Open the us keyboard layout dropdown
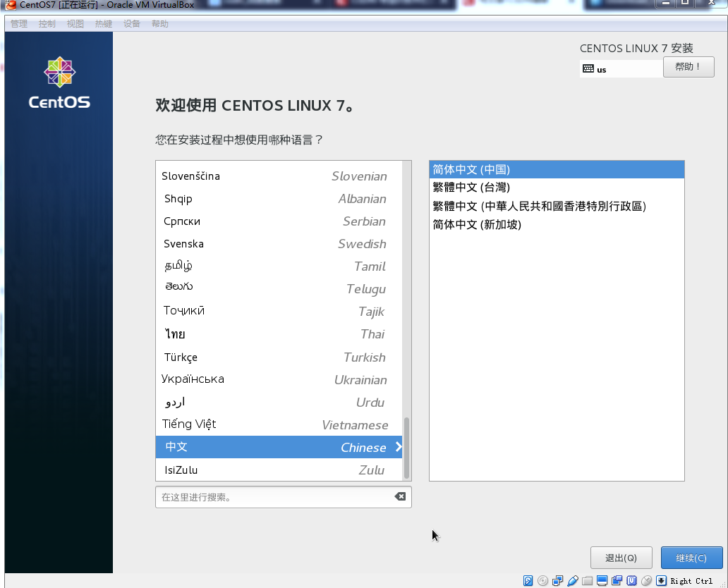728x588 pixels. (620, 68)
